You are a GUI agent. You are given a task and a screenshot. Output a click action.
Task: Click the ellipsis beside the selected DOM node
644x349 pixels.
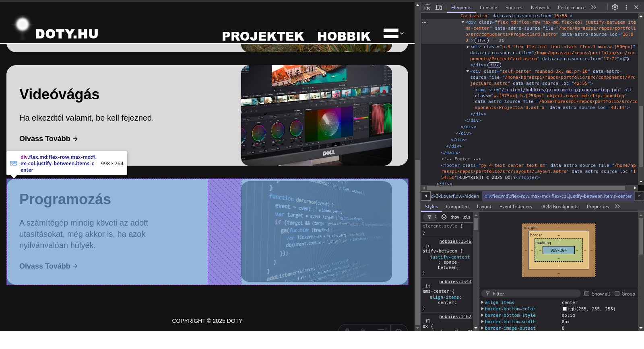[424, 23]
